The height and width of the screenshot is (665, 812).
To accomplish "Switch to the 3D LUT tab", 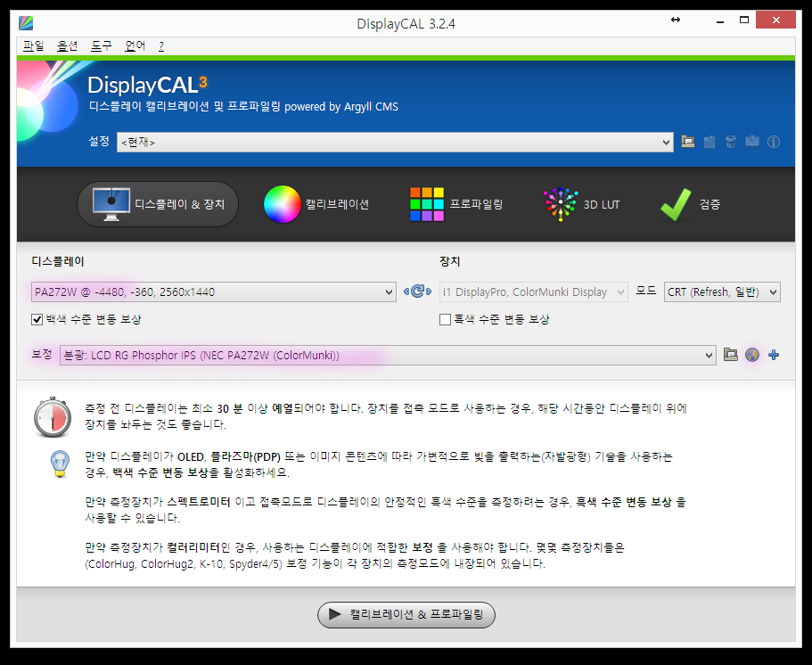I will pos(581,204).
